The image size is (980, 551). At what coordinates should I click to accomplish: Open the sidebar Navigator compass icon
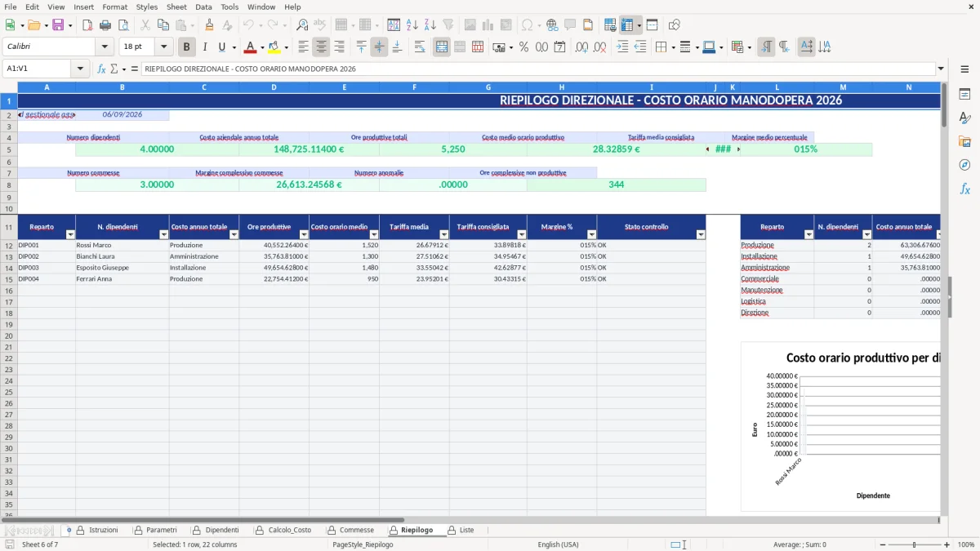click(964, 165)
